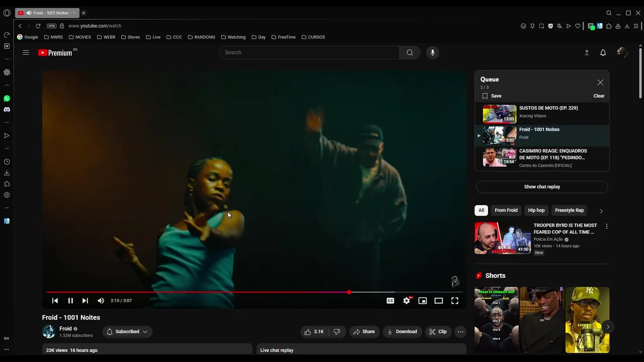
Task: Click the YouTube search input field
Action: (x=309, y=52)
